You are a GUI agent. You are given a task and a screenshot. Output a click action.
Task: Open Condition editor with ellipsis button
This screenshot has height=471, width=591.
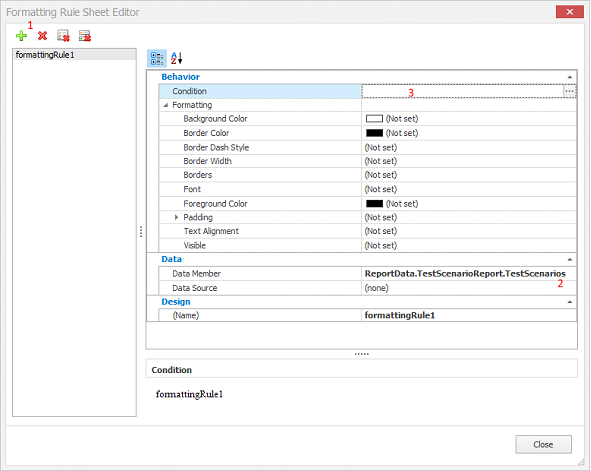[x=570, y=91]
